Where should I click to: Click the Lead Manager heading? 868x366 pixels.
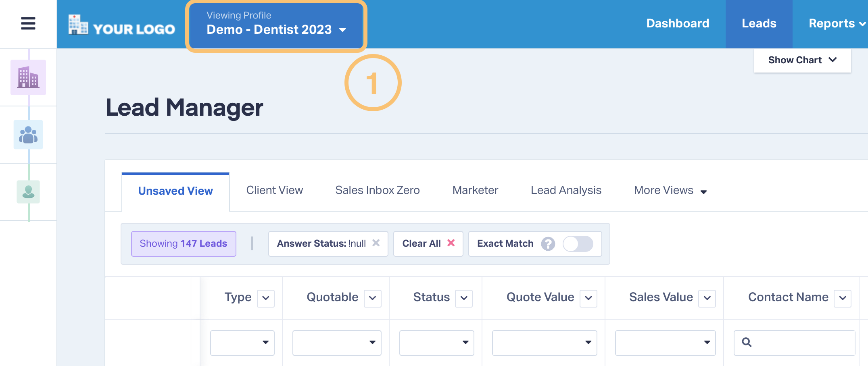184,108
